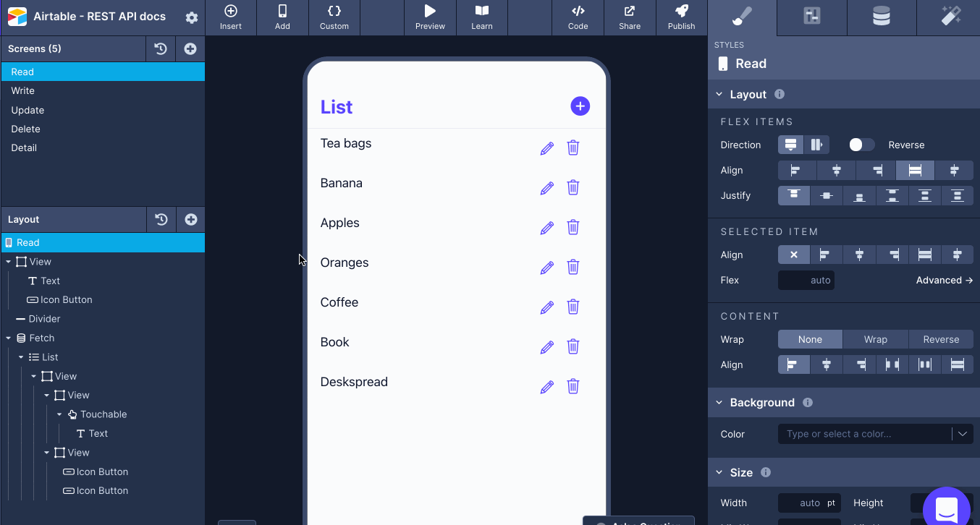Click the purple add button next to List
980x525 pixels.
pyautogui.click(x=580, y=106)
